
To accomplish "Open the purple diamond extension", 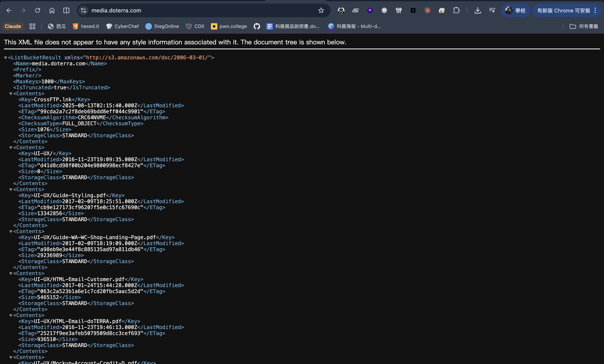I will [370, 11].
